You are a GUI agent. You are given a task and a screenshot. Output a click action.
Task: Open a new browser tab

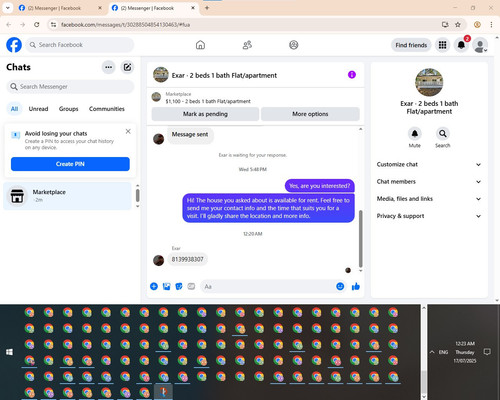coord(207,8)
